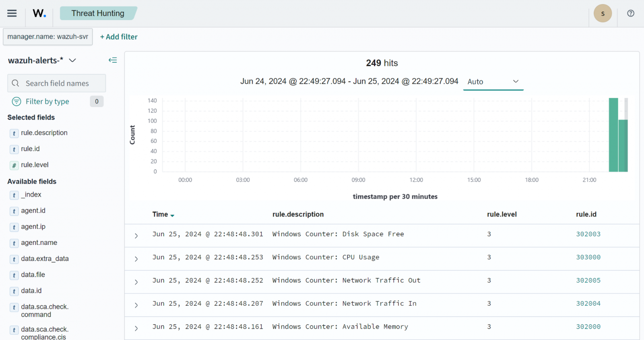Expand the Disk Space Free alert row

136,236
